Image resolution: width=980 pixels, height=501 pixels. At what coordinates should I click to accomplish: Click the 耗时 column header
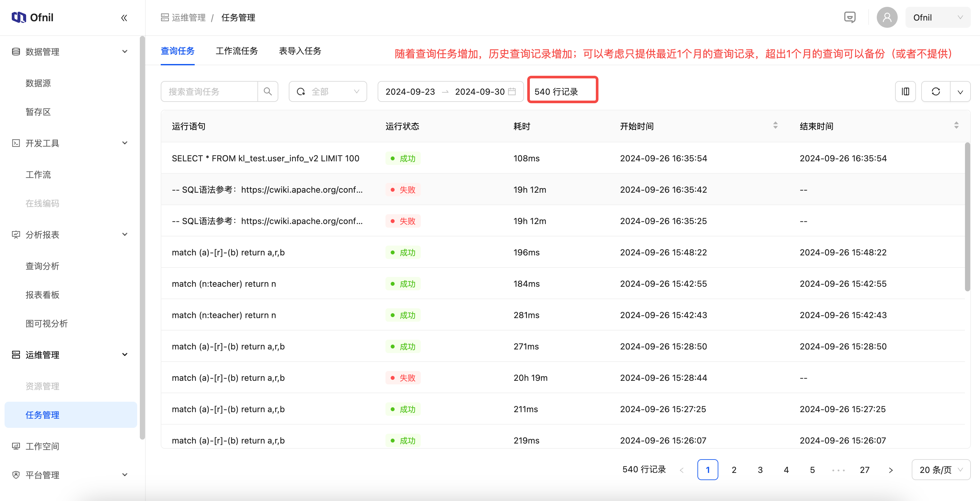click(522, 126)
